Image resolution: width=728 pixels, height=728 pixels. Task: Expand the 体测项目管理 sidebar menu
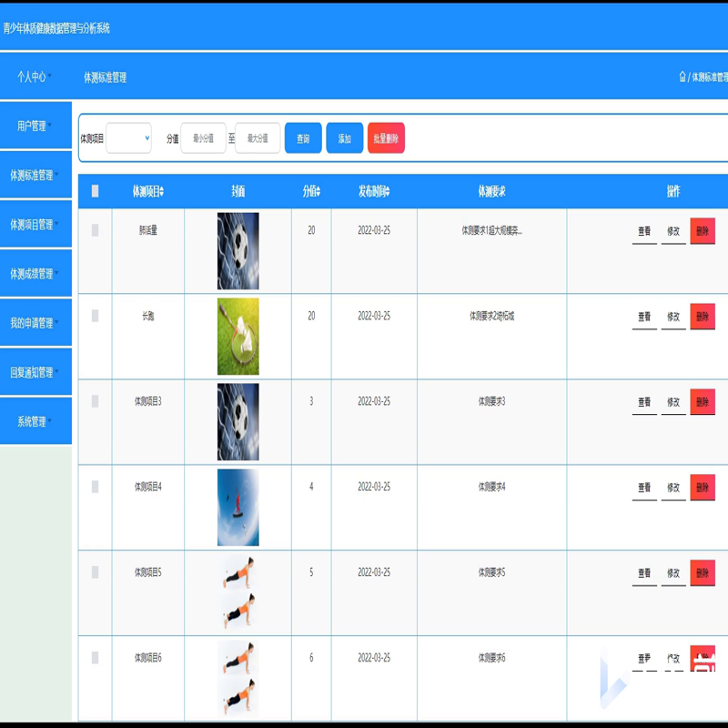(x=35, y=224)
